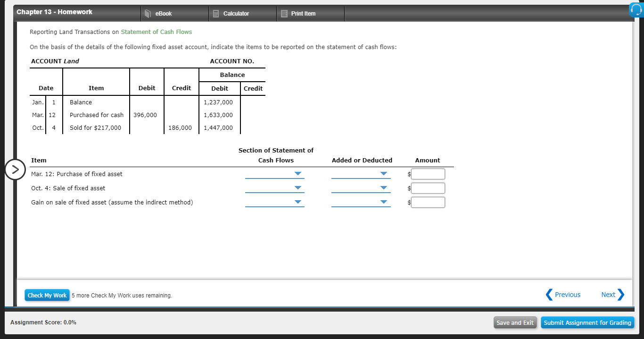Image resolution: width=644 pixels, height=339 pixels.
Task: Expand the left side panel arrow
Action: 16,169
